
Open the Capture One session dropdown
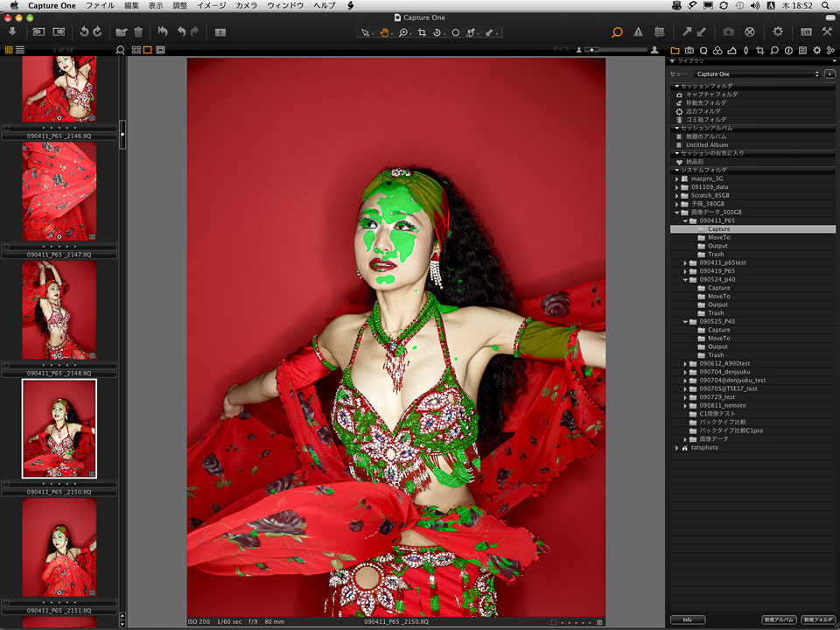pos(757,74)
